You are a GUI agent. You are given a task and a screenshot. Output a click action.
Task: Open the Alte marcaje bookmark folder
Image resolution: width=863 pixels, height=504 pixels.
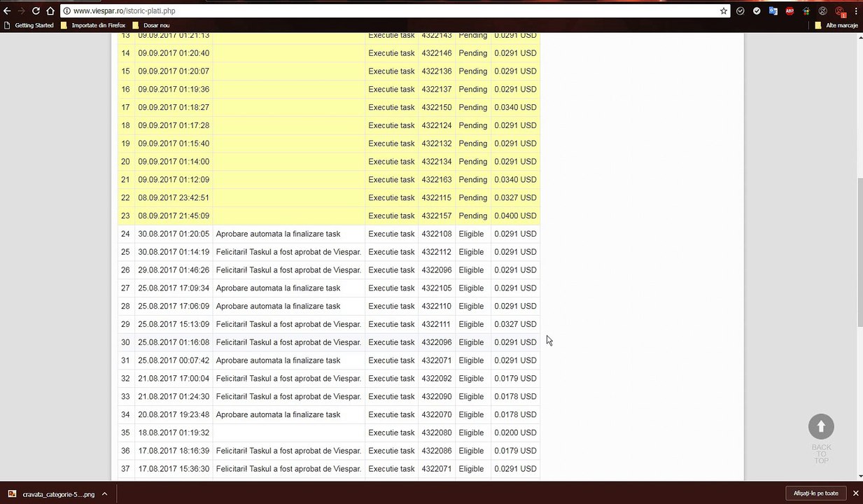[x=836, y=25]
